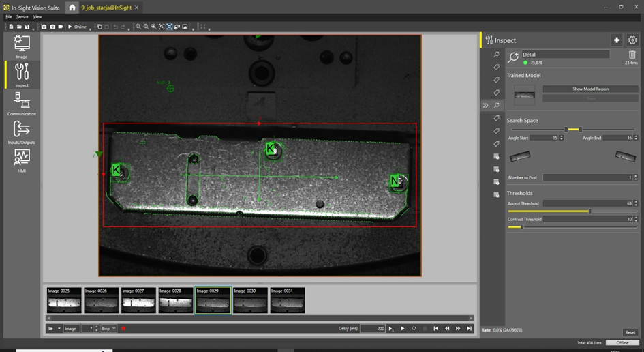
Task: Click the Delay (ms) field
Action: [373, 329]
